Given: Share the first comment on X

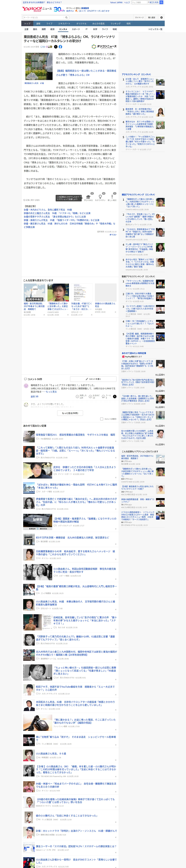Looking at the screenshot, I should (114, 397).
